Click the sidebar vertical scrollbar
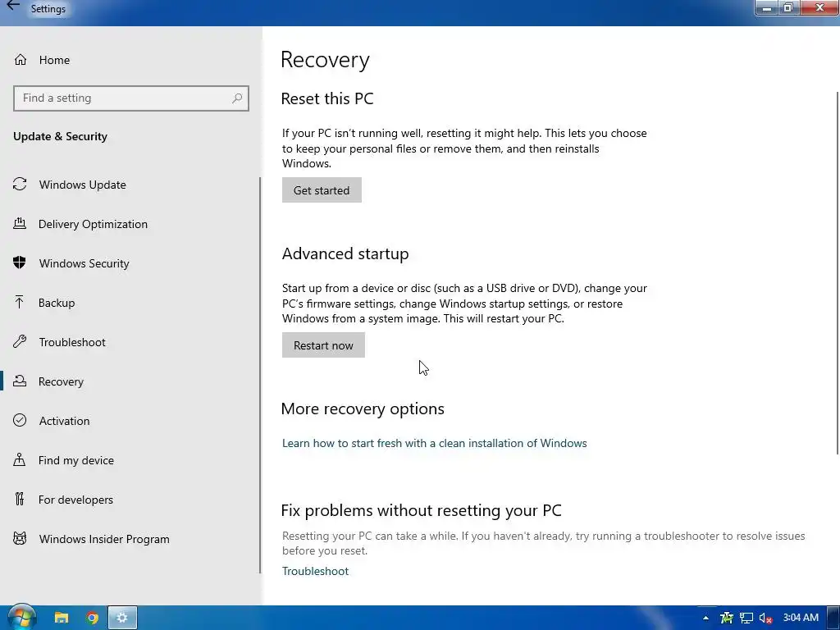Image resolution: width=840 pixels, height=630 pixels. (260, 375)
